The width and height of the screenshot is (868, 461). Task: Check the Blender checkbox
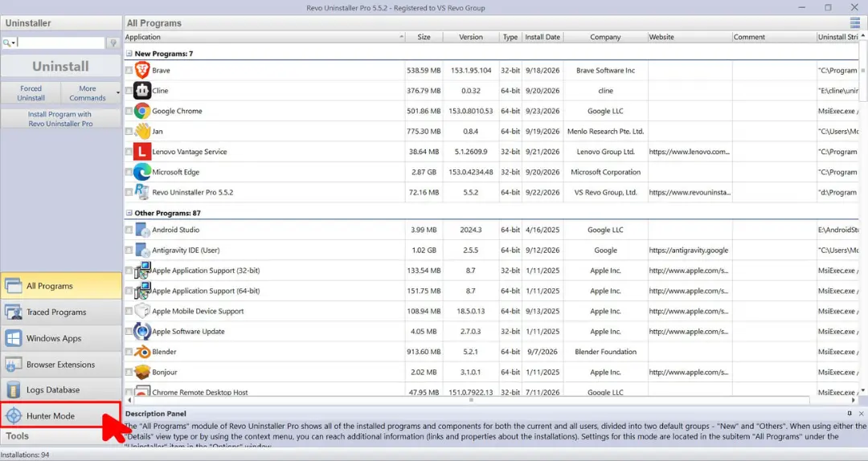[x=129, y=353]
